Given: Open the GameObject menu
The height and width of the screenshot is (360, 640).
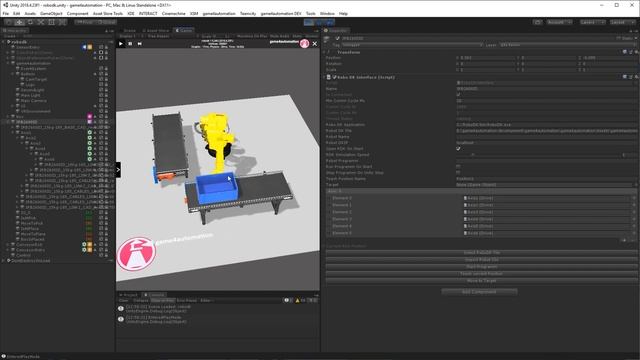Looking at the screenshot, I should pos(51,13).
